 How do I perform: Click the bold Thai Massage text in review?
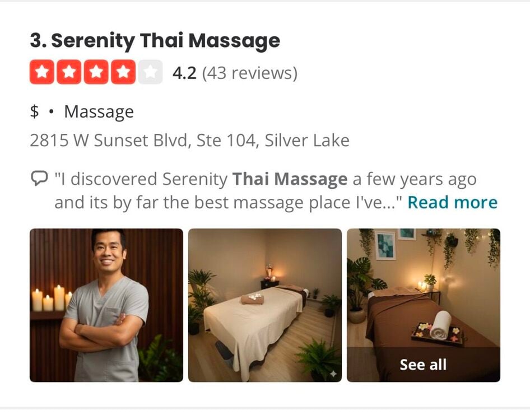click(x=290, y=179)
